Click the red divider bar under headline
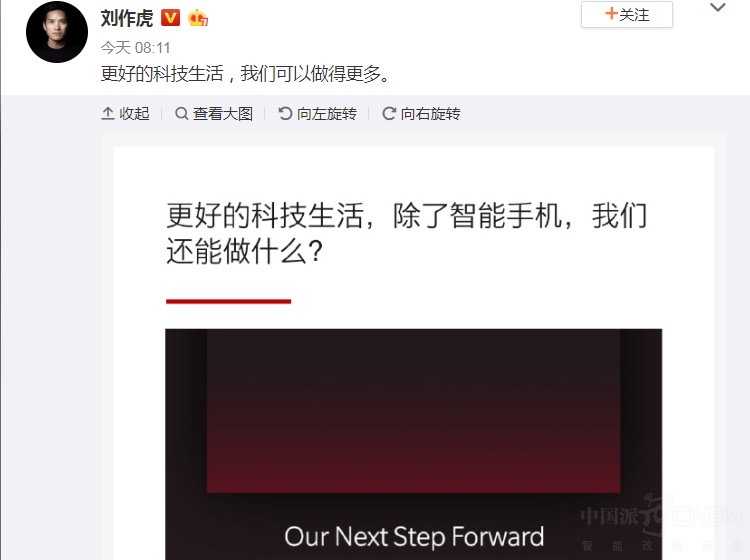 229,301
